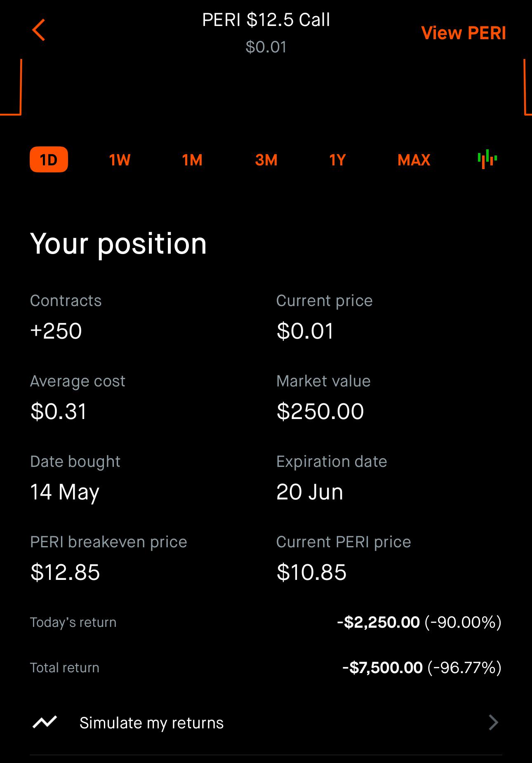Open Simulate my returns
The image size is (532, 763).
(x=266, y=723)
